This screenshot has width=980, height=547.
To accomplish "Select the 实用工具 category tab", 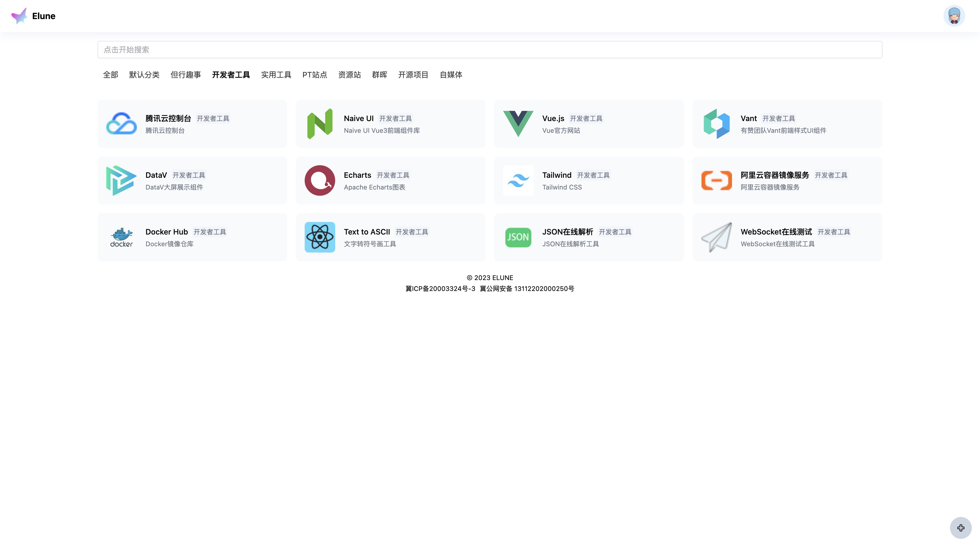I will [276, 75].
